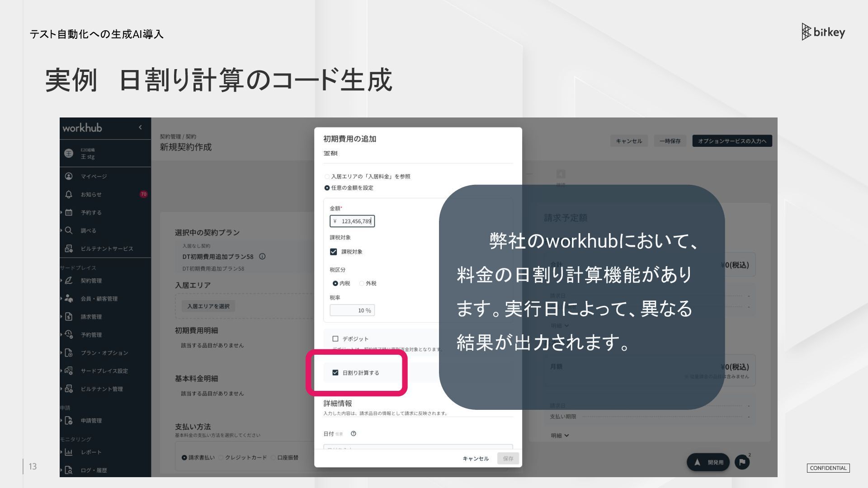This screenshot has height=488, width=868.
Task: Click the ビルテナントサービス building icon
Action: [x=69, y=249]
